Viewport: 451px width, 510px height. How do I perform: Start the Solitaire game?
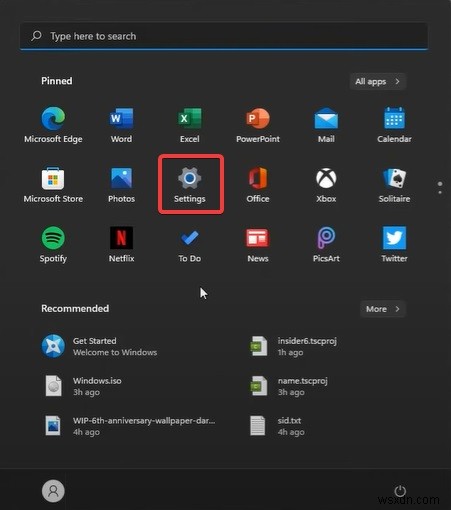(394, 185)
